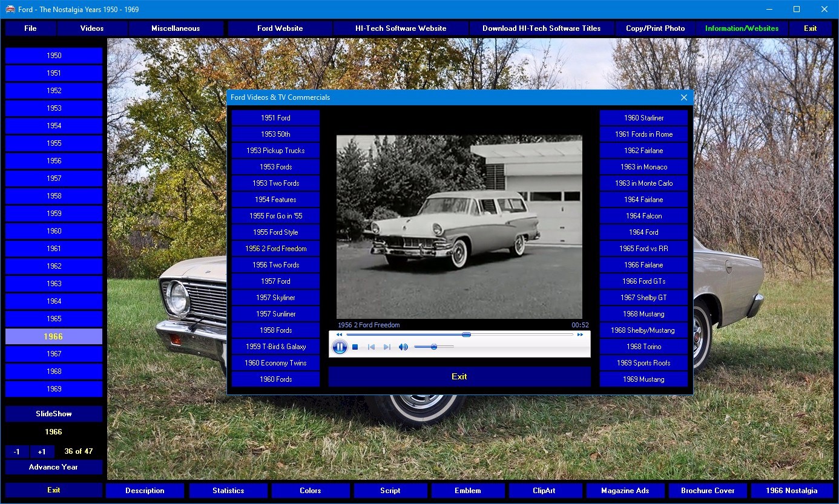Click Exit in the top menu bar

click(x=811, y=28)
